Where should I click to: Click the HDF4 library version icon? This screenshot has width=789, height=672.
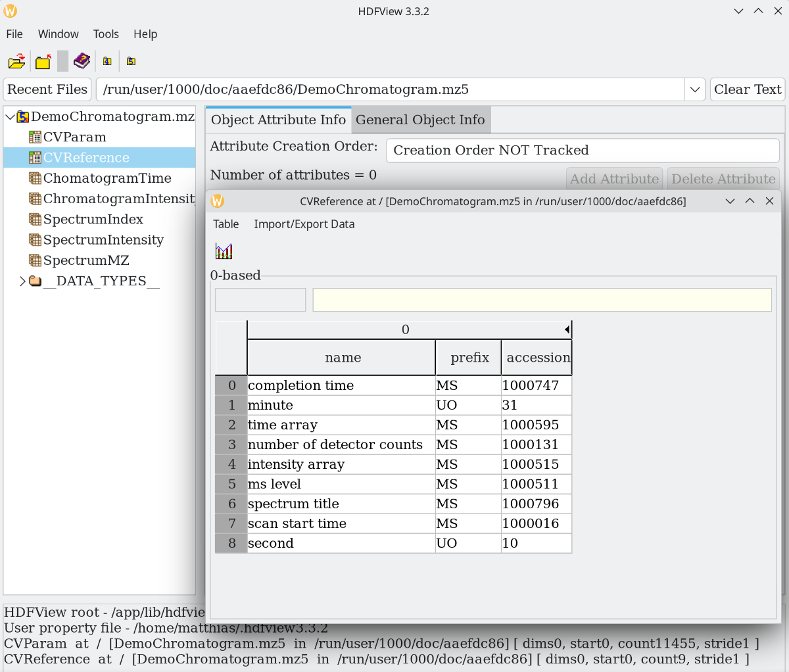tap(107, 61)
